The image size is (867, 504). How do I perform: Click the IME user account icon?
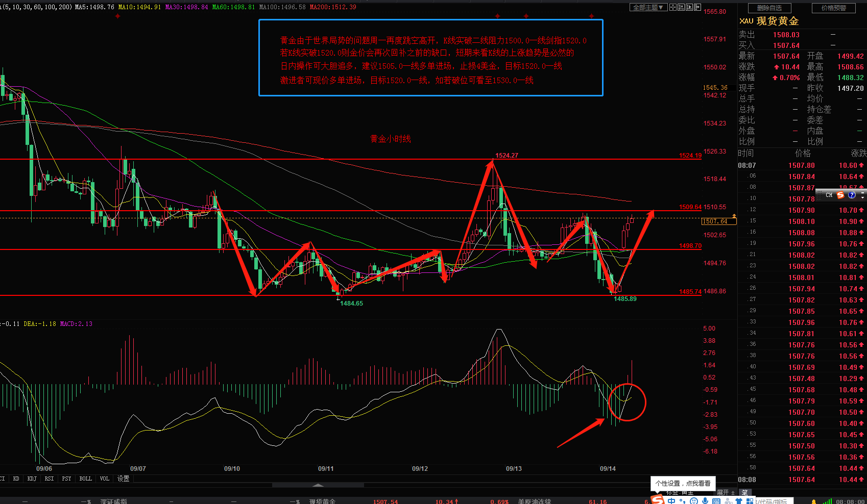728,501
